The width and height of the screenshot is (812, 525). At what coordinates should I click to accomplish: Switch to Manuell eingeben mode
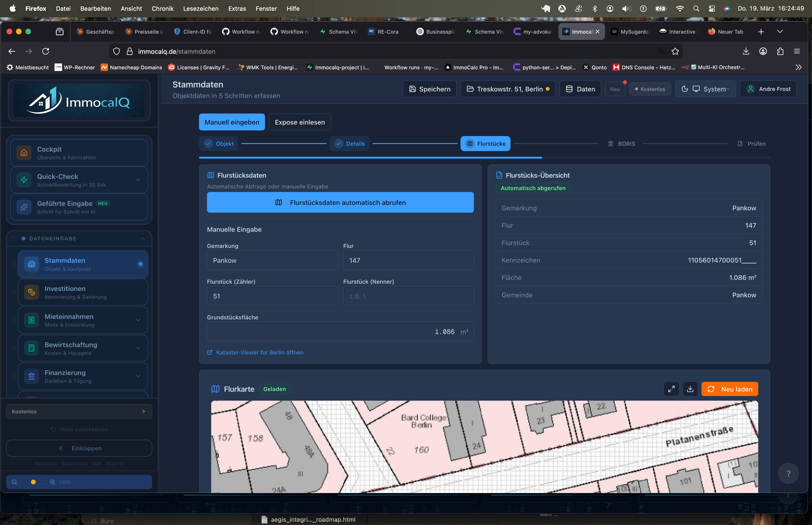pos(232,122)
